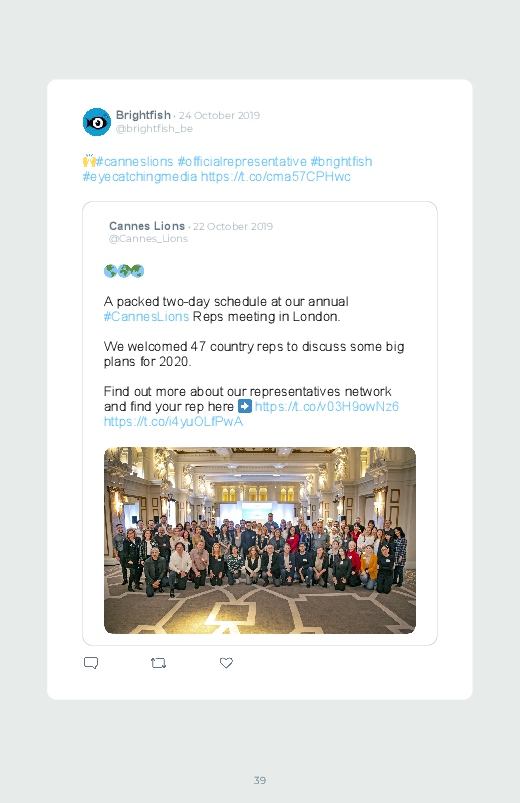
Task: Visit the t.co/cma57CPHwc link
Action: coord(276,177)
